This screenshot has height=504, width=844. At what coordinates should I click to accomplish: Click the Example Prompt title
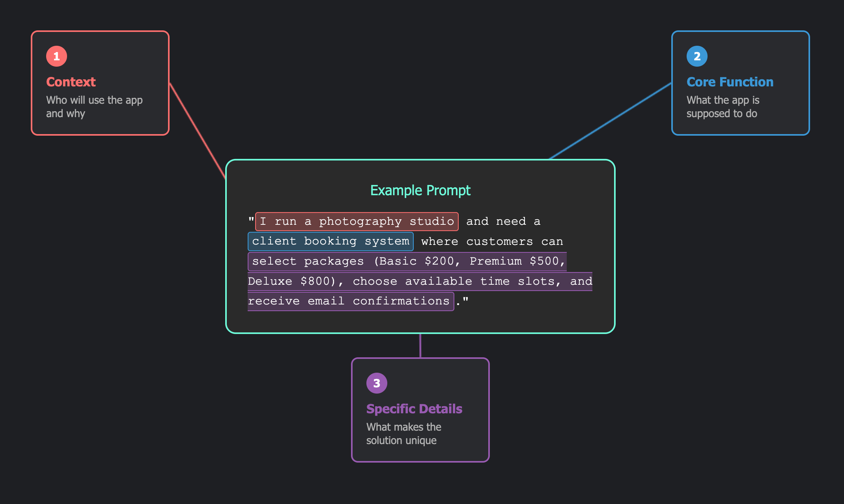(x=420, y=190)
